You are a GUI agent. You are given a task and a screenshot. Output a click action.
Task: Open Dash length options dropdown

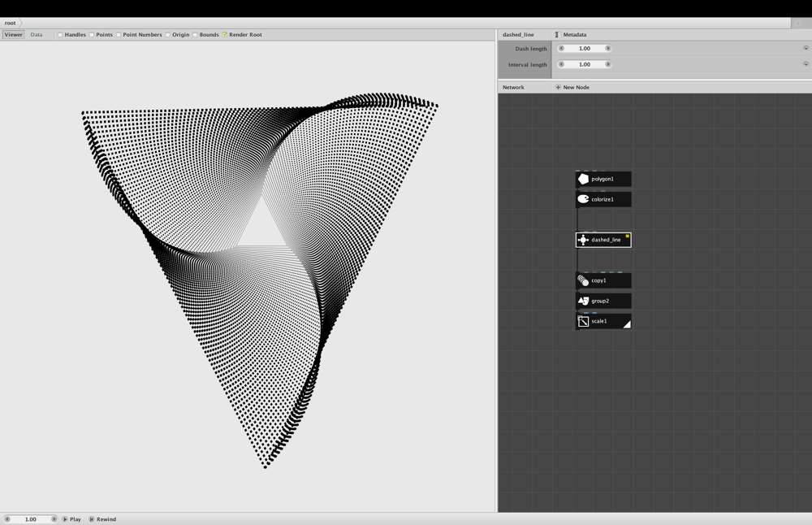pyautogui.click(x=806, y=48)
